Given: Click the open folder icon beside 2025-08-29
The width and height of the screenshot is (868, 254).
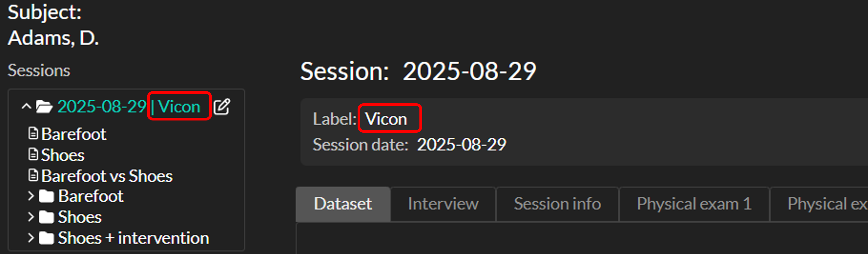Looking at the screenshot, I should coord(44,107).
